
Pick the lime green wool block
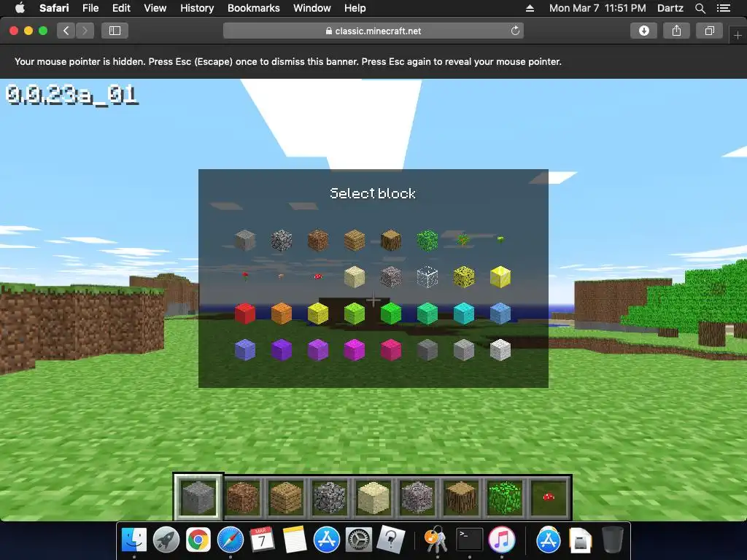pyautogui.click(x=355, y=314)
